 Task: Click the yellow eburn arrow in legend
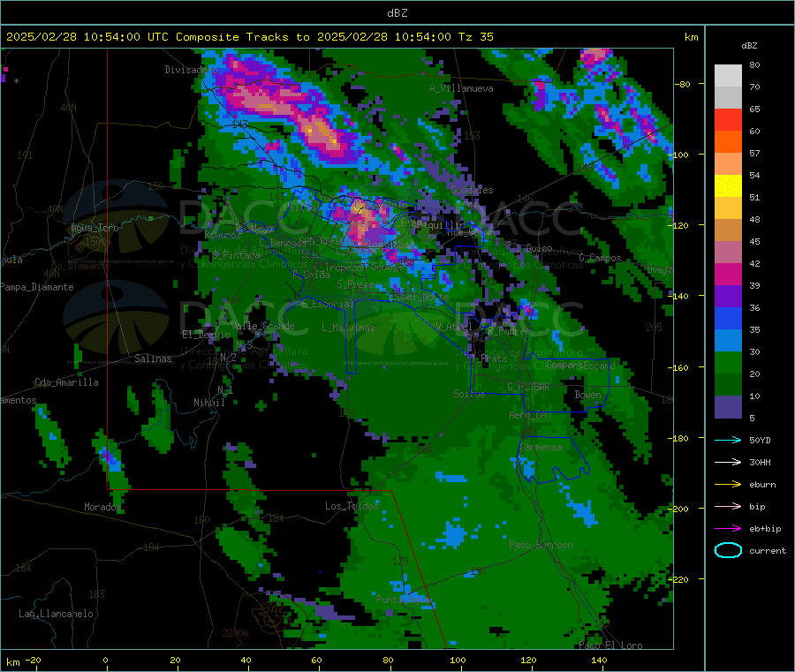click(x=728, y=485)
